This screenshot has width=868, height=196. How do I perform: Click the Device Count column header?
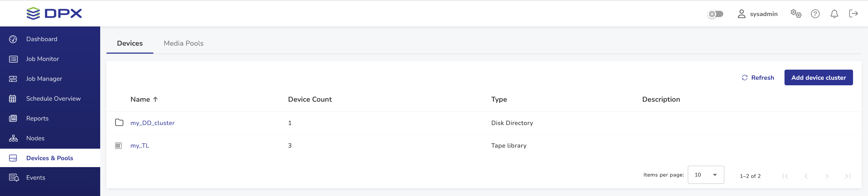310,99
